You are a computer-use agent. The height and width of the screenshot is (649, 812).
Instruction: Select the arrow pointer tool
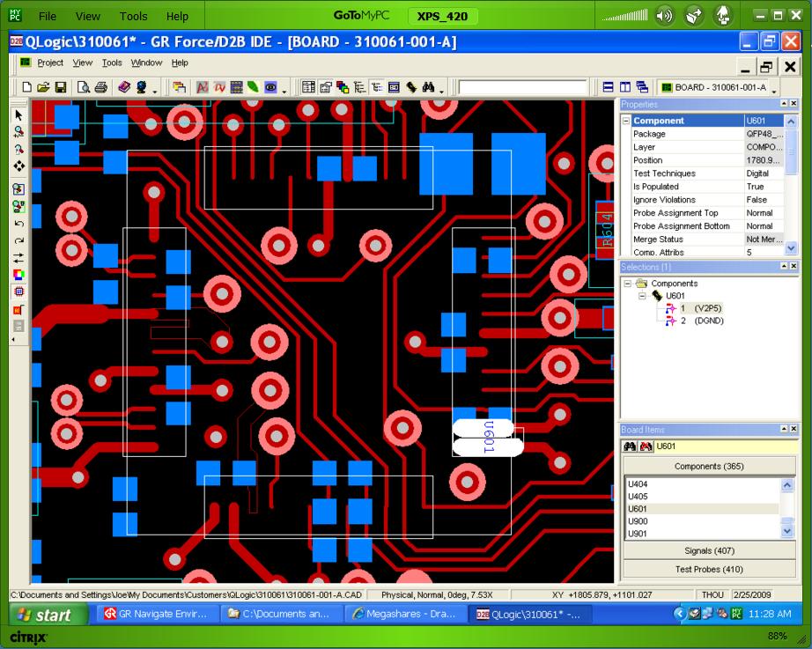18,115
